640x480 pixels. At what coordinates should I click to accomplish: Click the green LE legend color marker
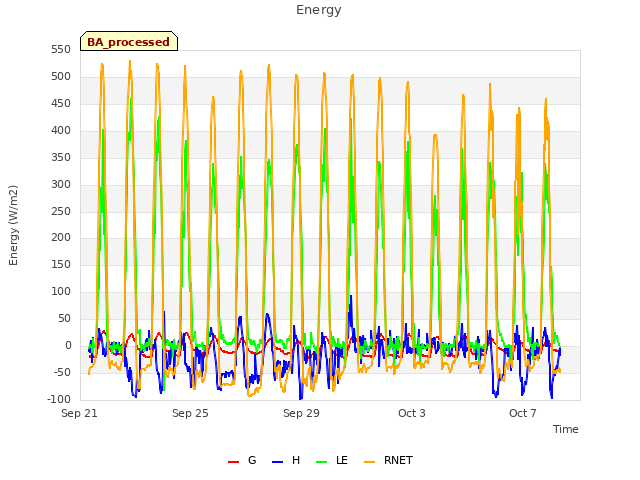322,462
